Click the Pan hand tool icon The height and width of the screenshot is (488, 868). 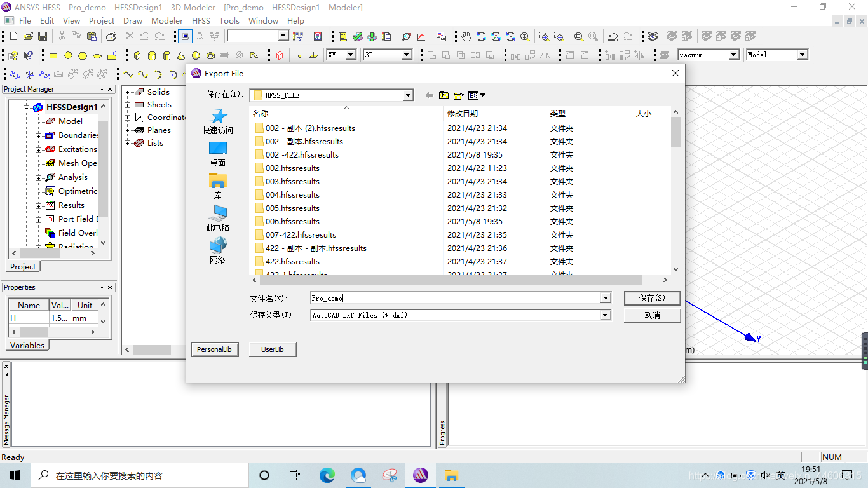coord(466,37)
